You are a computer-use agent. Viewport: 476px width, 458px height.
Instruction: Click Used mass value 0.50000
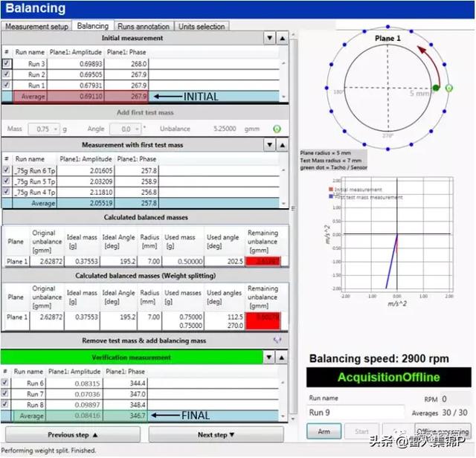[190, 261]
